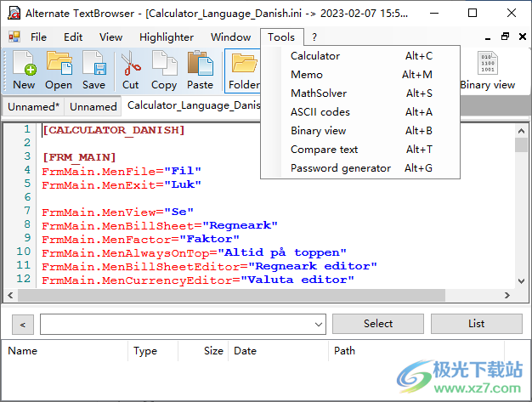Open the Edit menu
The width and height of the screenshot is (532, 402).
73,37
